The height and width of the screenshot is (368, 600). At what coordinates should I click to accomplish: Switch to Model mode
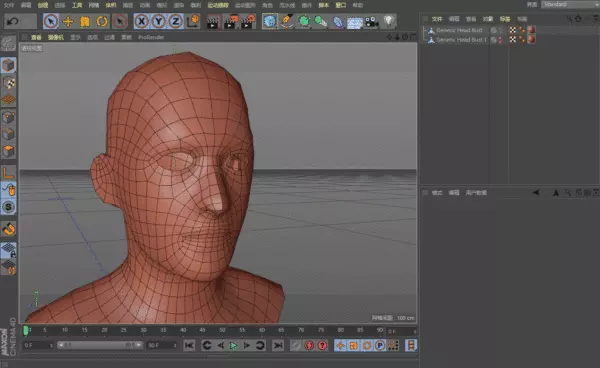(8, 65)
